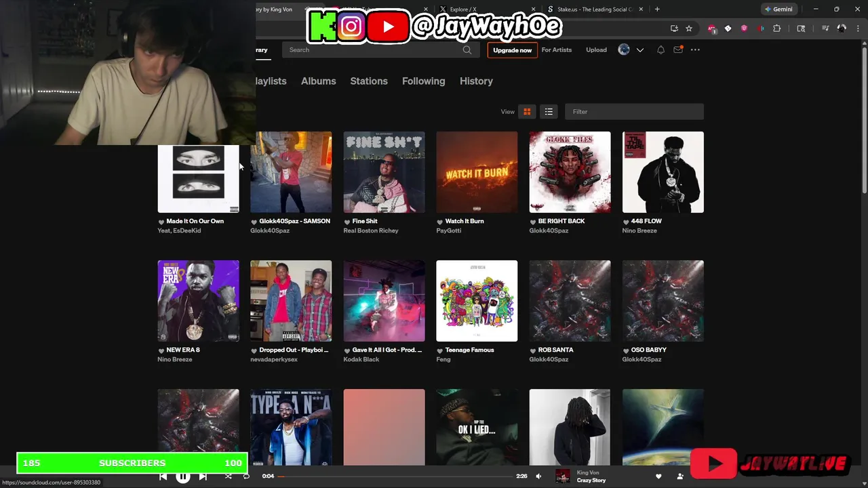Toggle shuffle in the player bar
This screenshot has width=868, height=488.
228,476
